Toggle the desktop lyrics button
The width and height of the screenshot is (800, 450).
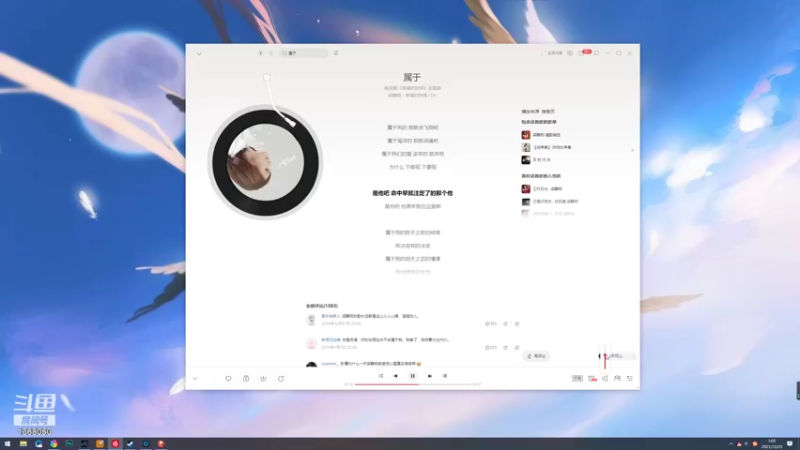tap(445, 376)
